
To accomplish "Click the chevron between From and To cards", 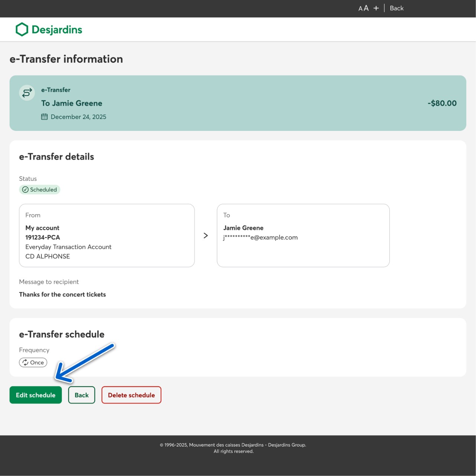I will point(206,235).
